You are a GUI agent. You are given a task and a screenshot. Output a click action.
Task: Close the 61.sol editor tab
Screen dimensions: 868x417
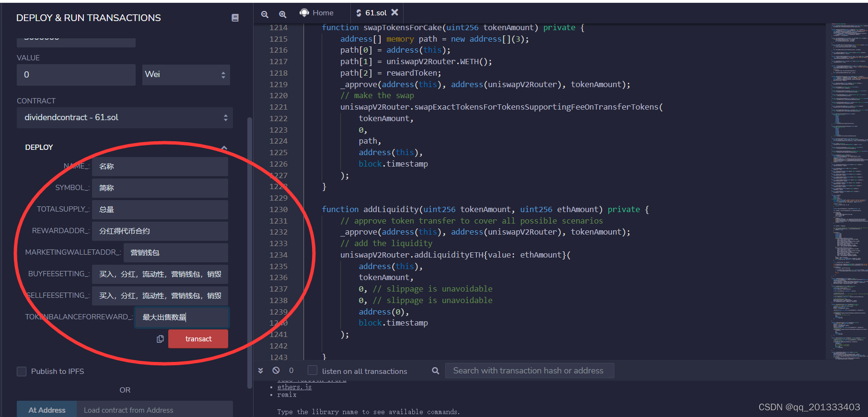(394, 12)
